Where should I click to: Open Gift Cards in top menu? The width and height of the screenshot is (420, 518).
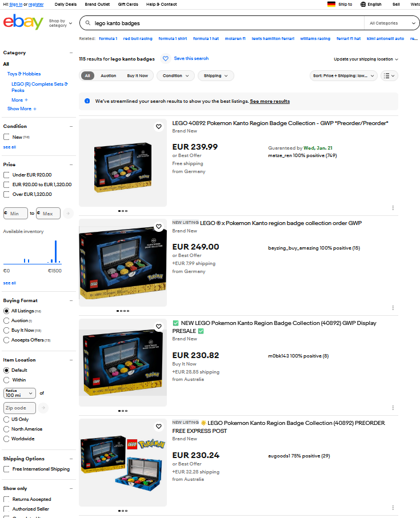tap(128, 5)
